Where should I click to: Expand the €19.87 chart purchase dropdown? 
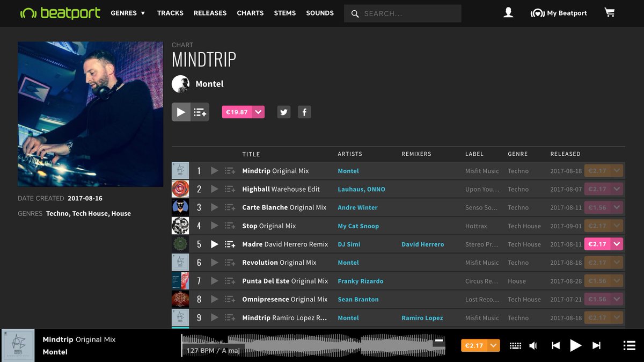[258, 112]
